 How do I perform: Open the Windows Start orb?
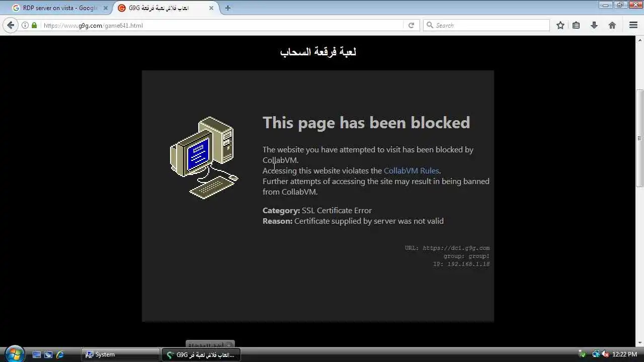tap(14, 353)
